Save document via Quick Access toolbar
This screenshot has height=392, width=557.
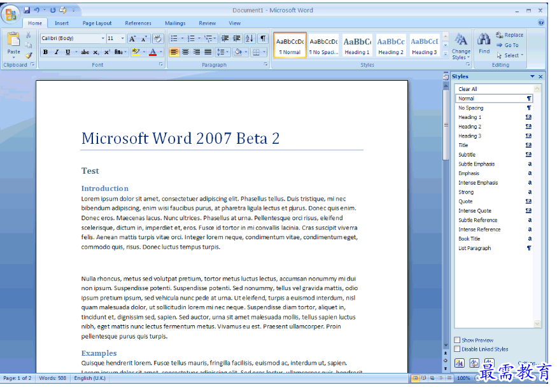tap(27, 10)
